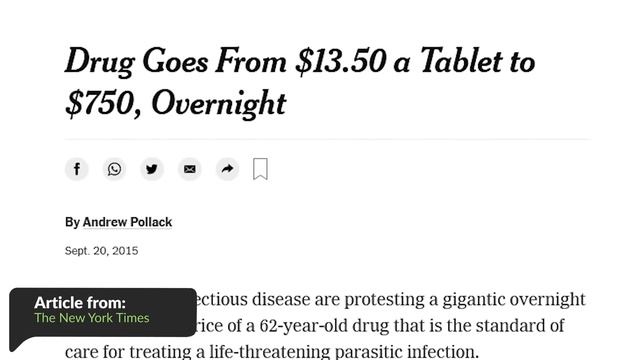Open more sharing options with the arrow icon
This screenshot has height=360, width=640.
click(x=227, y=169)
